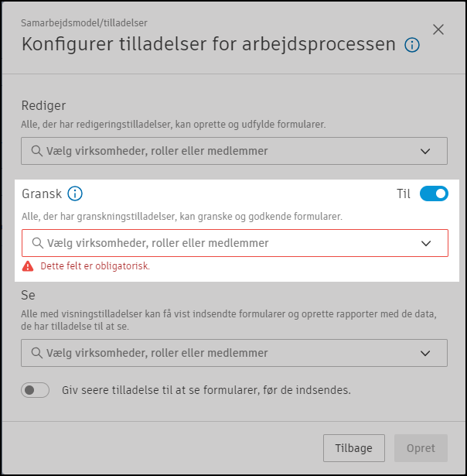
Task: Click the search icon in the Rediger field
Action: click(36, 151)
